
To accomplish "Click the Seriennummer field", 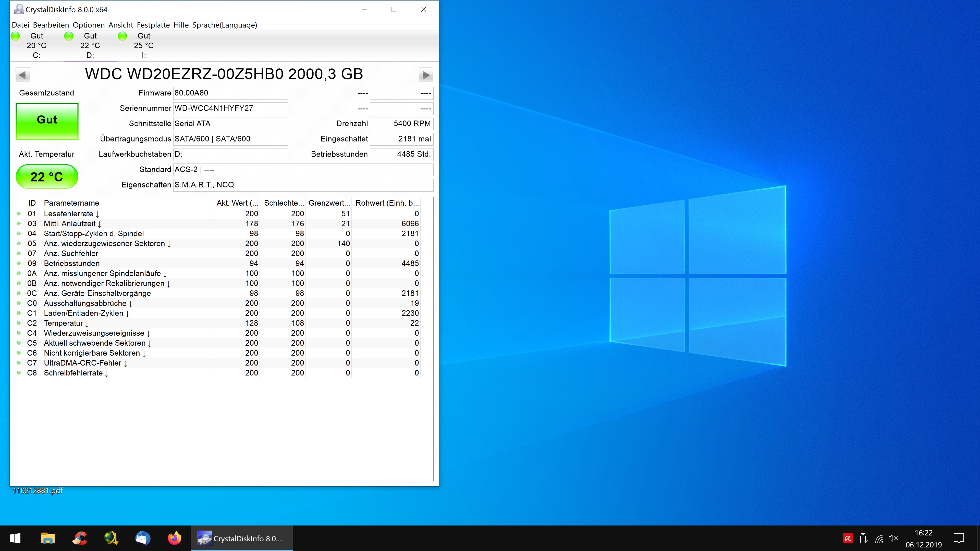I will click(x=230, y=108).
